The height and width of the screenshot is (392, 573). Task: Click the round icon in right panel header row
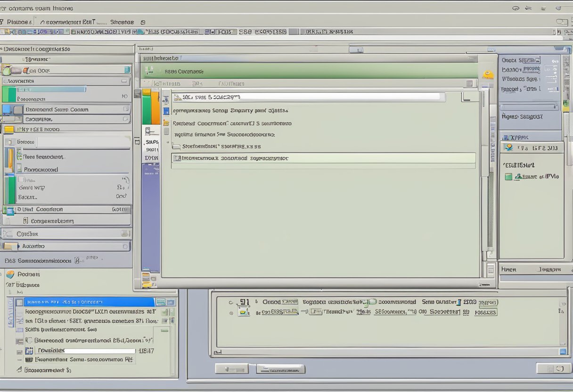coord(508,147)
